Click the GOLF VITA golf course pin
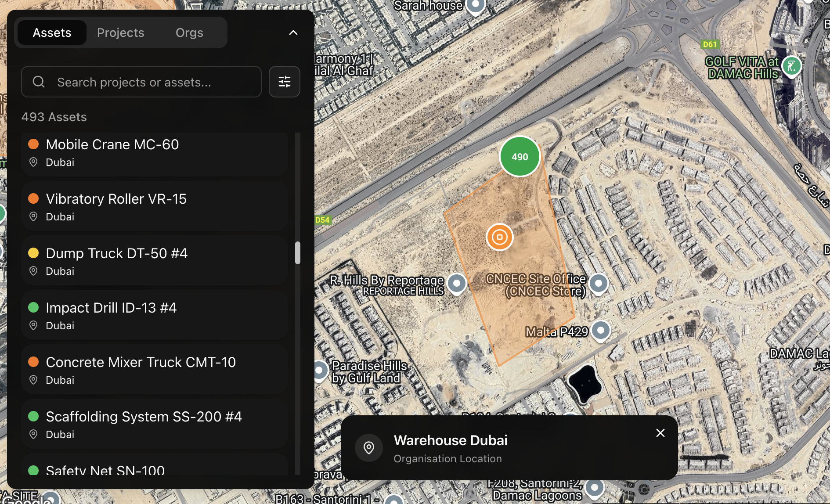This screenshot has height=504, width=830. pyautogui.click(x=792, y=67)
